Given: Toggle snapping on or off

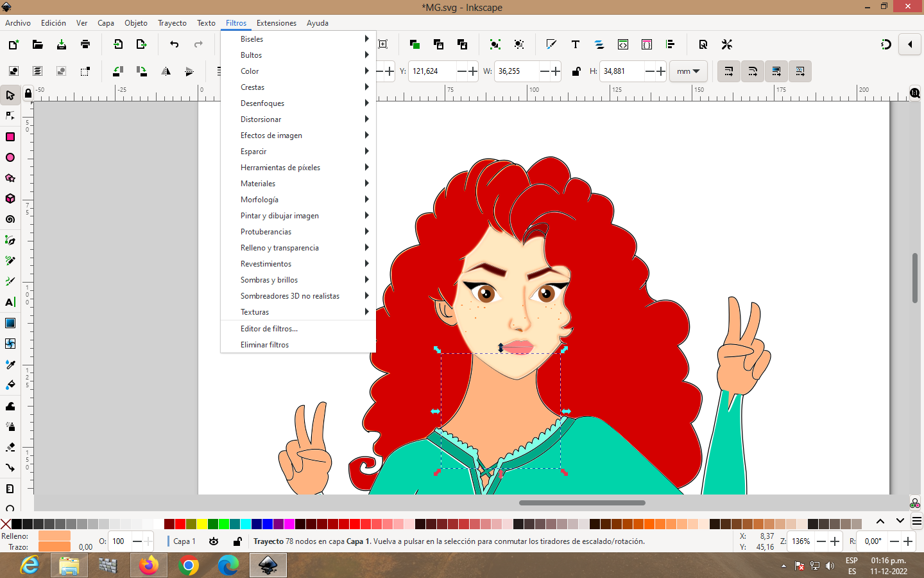Looking at the screenshot, I should 886,44.
